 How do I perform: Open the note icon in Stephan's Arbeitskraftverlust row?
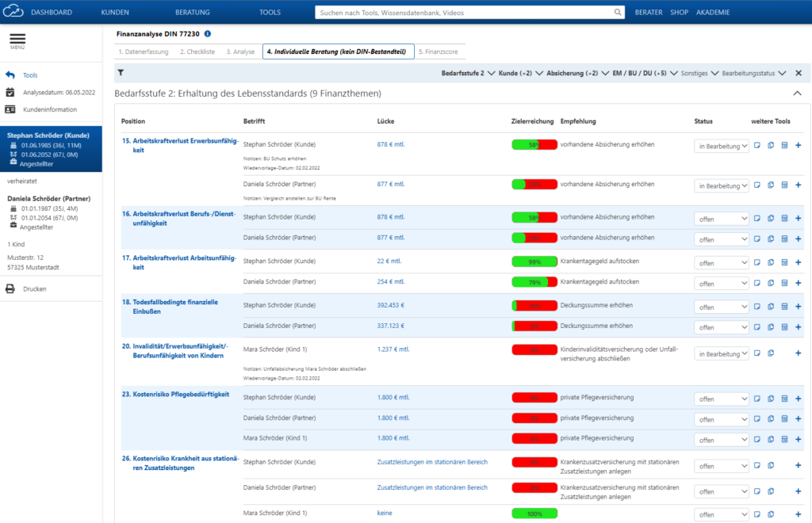[x=759, y=145]
